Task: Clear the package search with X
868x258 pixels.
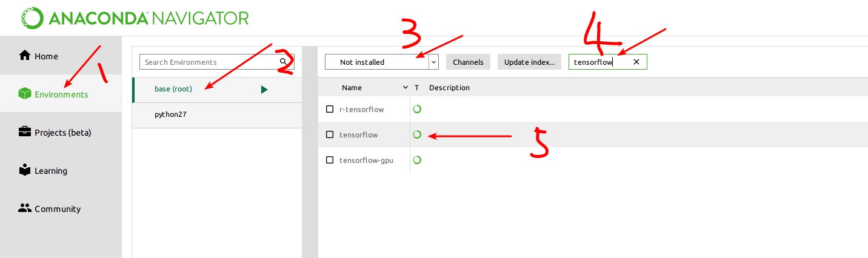Action: coord(636,62)
